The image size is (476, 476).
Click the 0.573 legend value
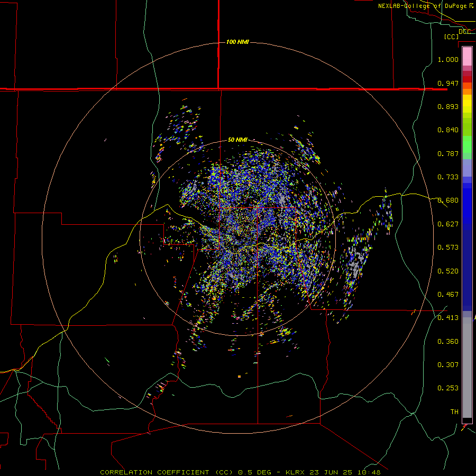click(x=448, y=248)
